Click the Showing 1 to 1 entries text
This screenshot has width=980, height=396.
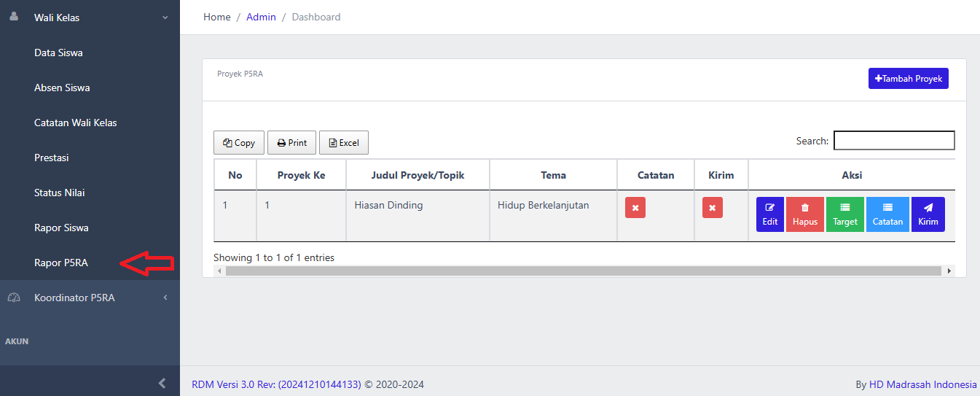coord(274,257)
